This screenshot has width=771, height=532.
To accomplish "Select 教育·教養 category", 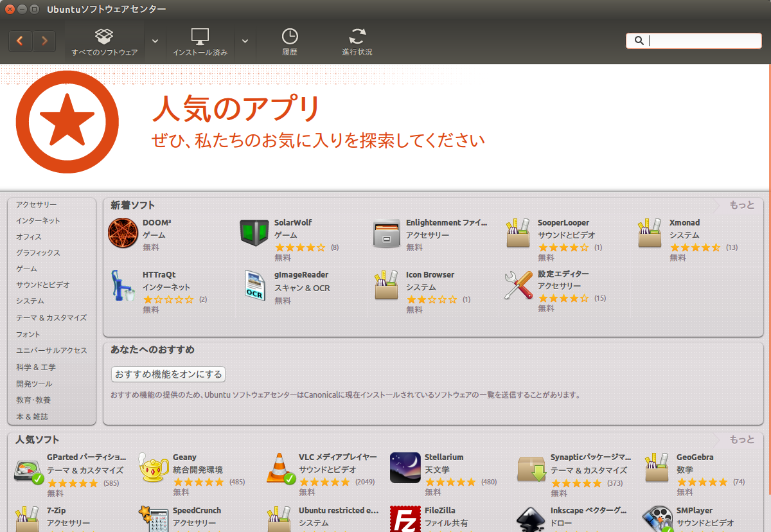I will (x=33, y=400).
